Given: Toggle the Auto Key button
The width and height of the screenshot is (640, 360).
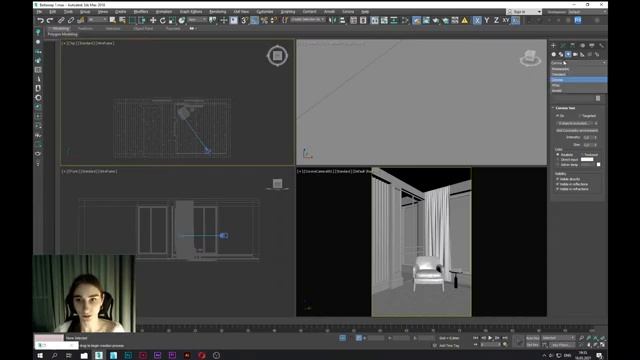Looking at the screenshot, I should pyautogui.click(x=532, y=338).
